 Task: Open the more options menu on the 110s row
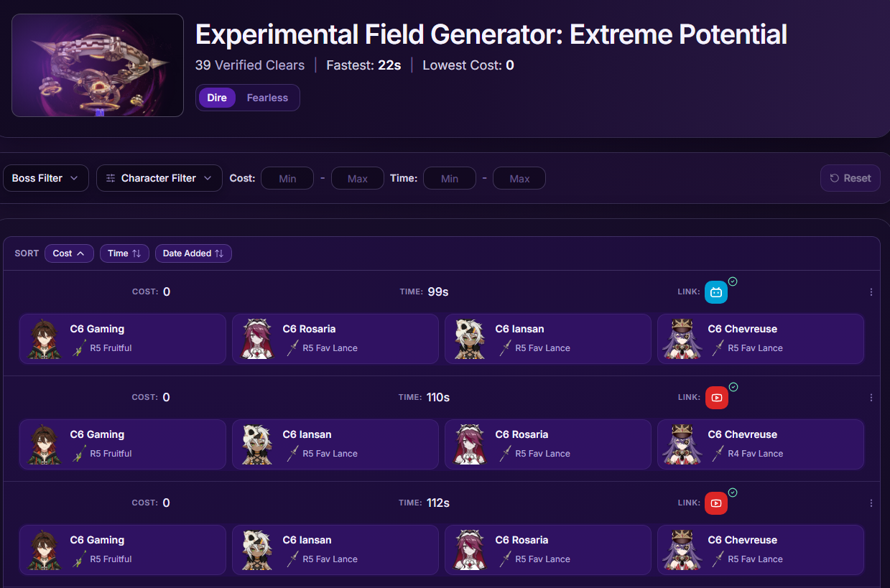871,398
